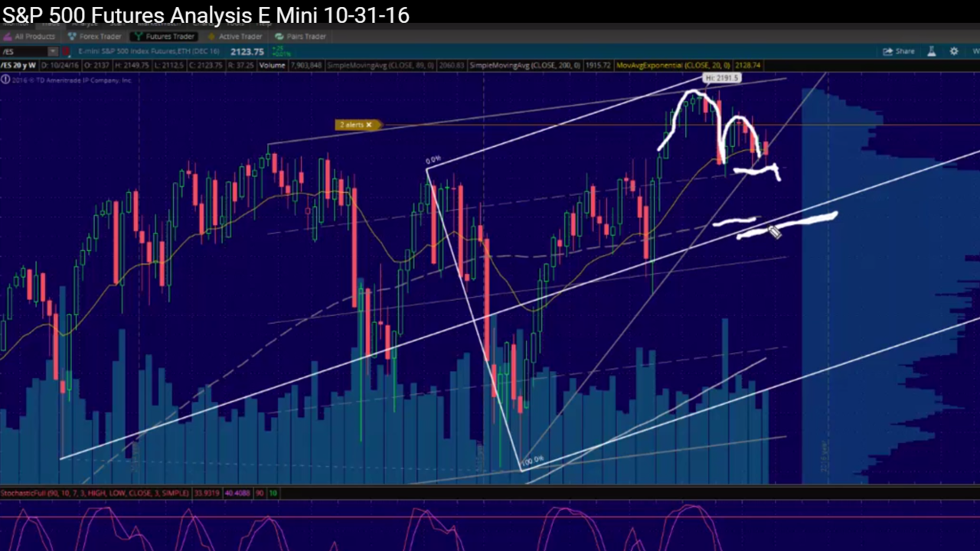Click the Volume study label
The height and width of the screenshot is (551, 980).
[272, 65]
